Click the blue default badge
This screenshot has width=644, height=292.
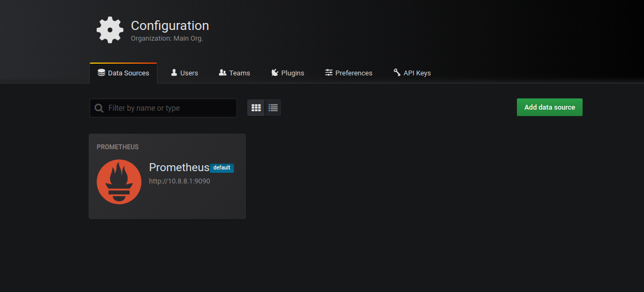(x=222, y=168)
